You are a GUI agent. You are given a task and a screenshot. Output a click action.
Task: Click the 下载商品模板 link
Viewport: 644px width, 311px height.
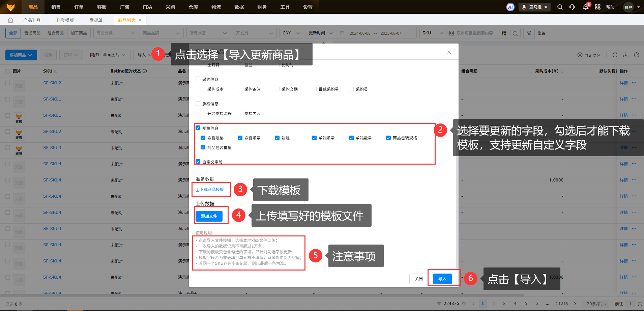coord(210,190)
